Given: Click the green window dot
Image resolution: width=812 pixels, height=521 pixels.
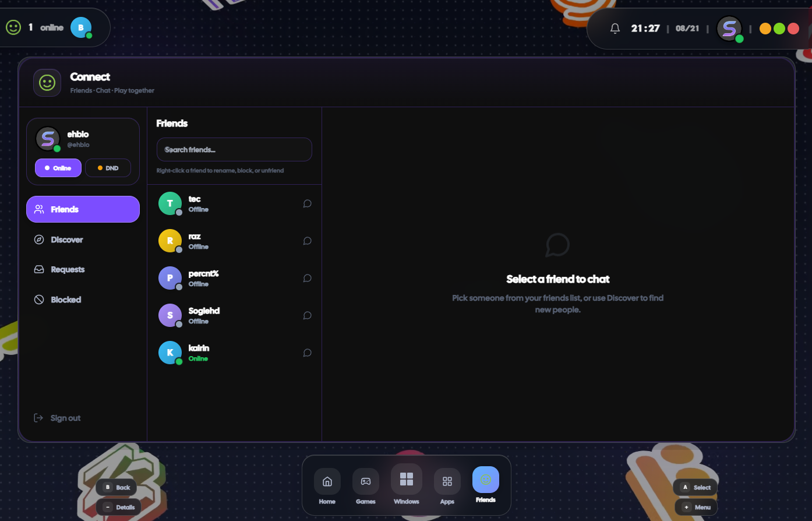Looking at the screenshot, I should click(779, 29).
